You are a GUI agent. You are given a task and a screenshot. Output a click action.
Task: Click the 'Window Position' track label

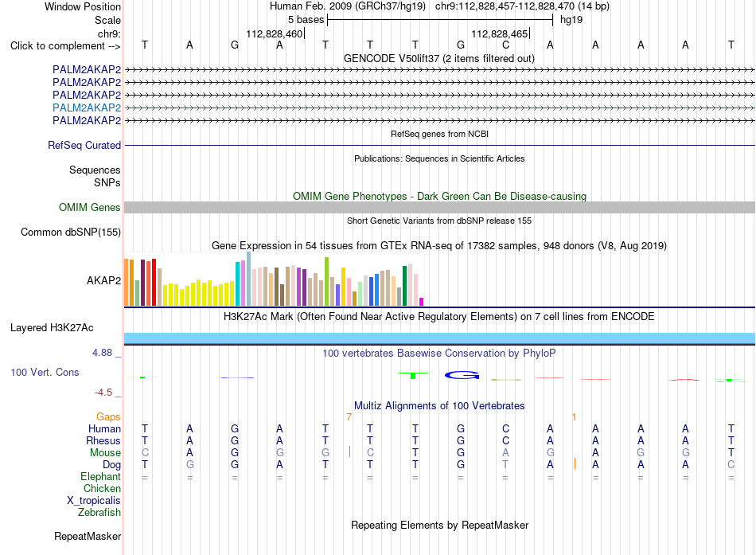coord(83,6)
